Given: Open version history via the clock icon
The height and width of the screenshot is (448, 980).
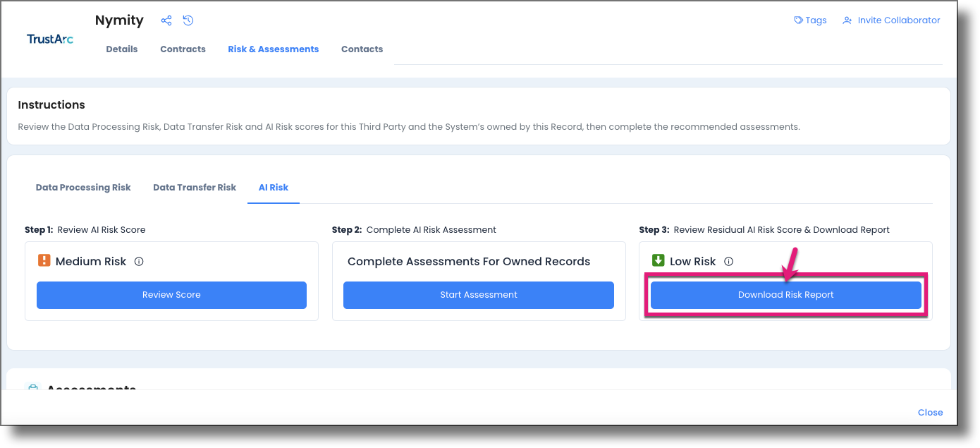Looking at the screenshot, I should [x=188, y=20].
